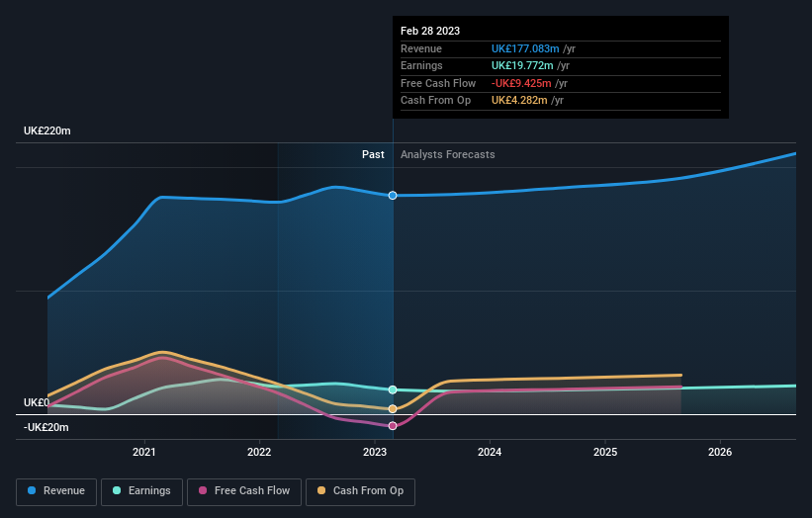Toggle the Cash From Op legend button

click(x=360, y=491)
